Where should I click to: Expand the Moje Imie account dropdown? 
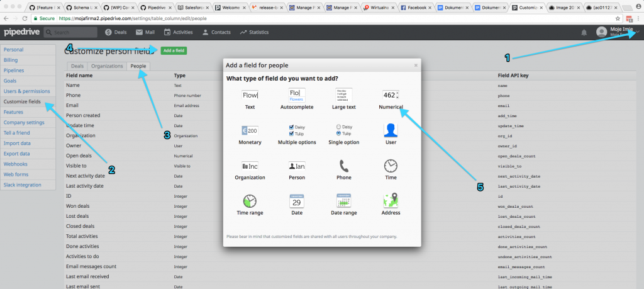[638, 31]
